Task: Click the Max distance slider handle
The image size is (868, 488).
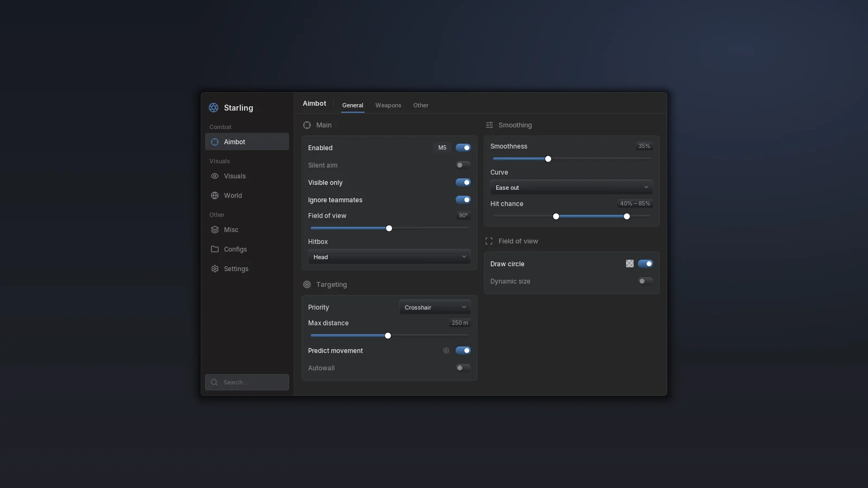Action: tap(388, 336)
